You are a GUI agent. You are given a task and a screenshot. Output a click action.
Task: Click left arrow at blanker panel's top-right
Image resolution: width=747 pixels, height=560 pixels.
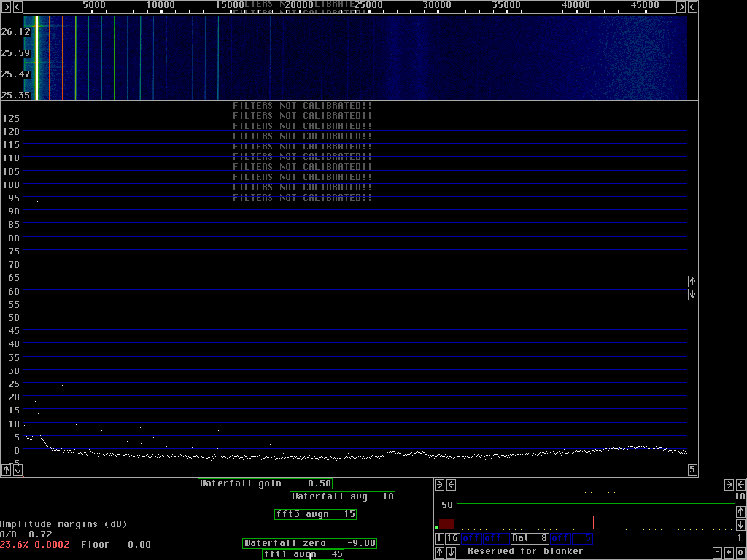(x=740, y=485)
